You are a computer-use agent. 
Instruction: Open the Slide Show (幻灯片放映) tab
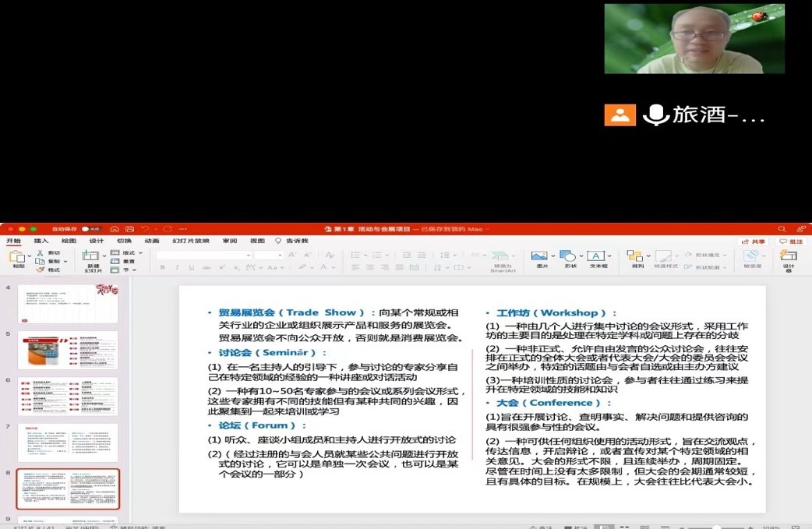pyautogui.click(x=190, y=241)
